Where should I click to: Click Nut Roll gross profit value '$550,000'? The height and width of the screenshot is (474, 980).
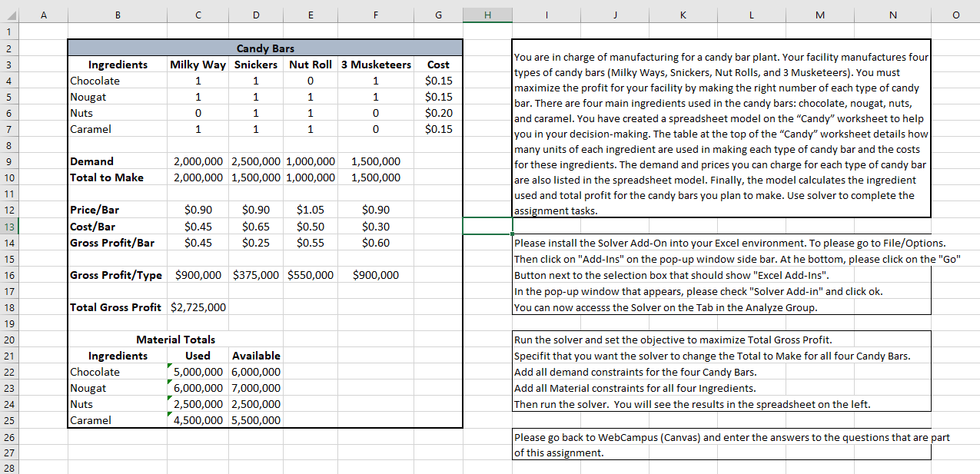pyautogui.click(x=311, y=275)
